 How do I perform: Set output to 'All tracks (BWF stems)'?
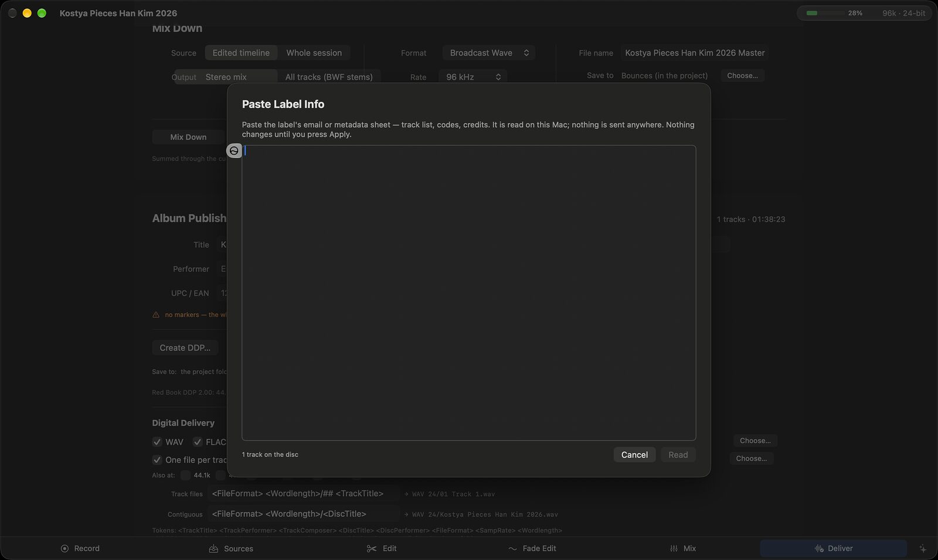[329, 77]
